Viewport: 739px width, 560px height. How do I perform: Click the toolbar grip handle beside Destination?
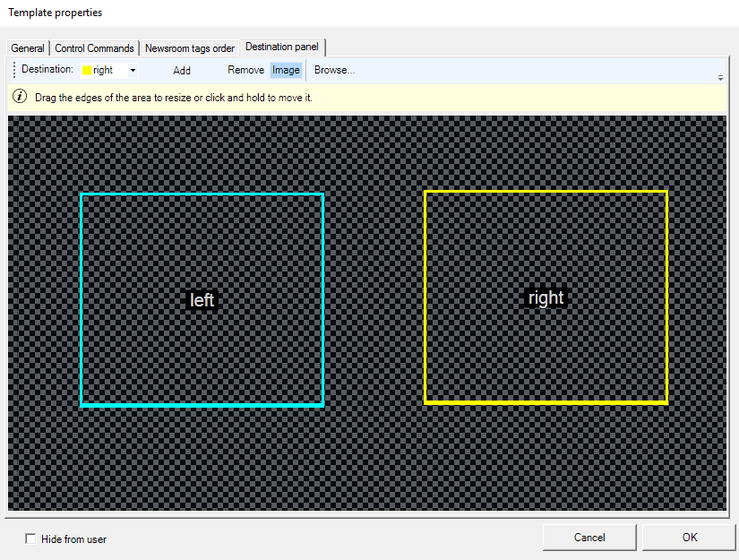click(x=14, y=70)
